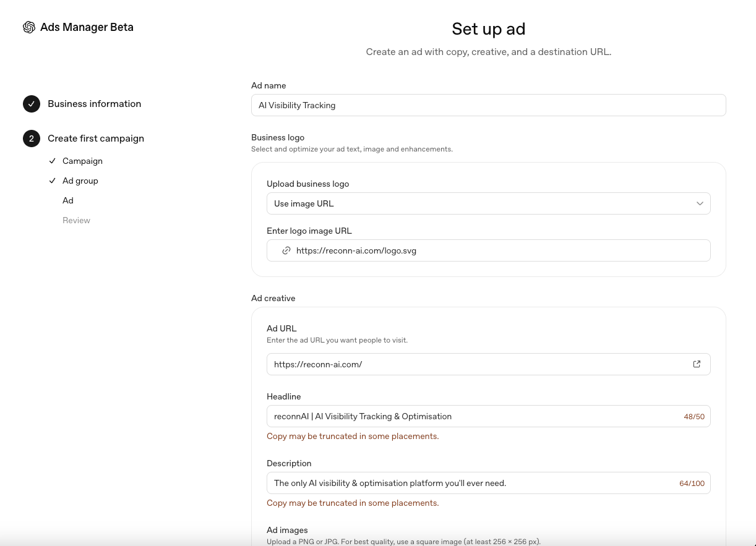Click the 'Ad URL' field label
This screenshot has height=546, width=756.
point(281,328)
